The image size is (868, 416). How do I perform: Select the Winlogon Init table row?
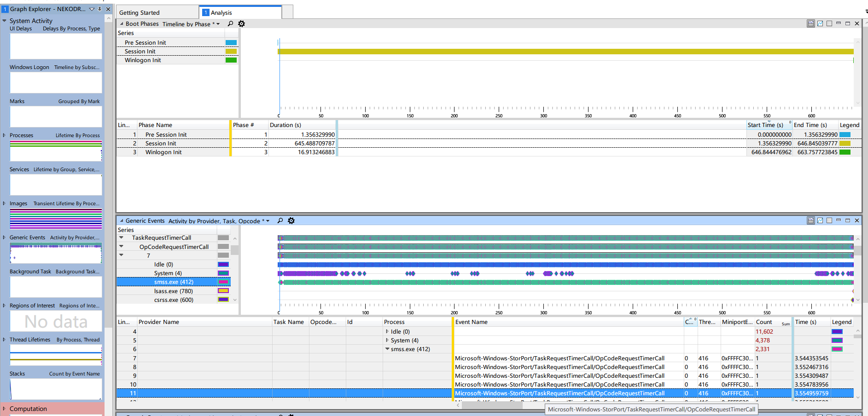(x=488, y=152)
